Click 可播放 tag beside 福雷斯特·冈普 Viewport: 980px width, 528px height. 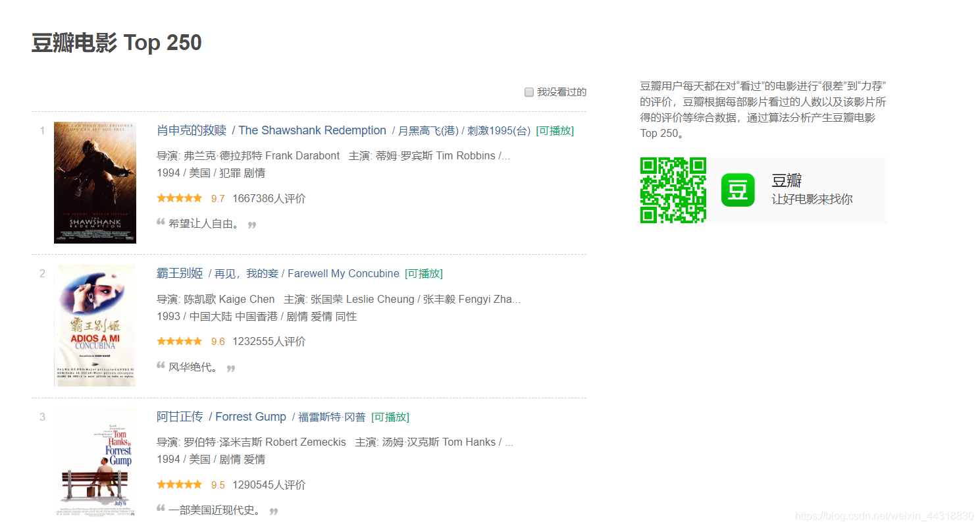pyautogui.click(x=390, y=417)
